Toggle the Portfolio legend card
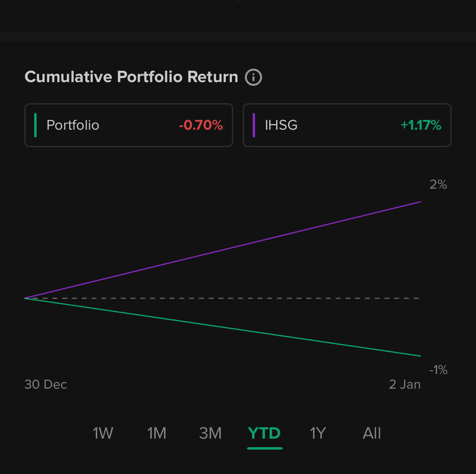Viewport: 476px width, 474px height. (x=129, y=125)
